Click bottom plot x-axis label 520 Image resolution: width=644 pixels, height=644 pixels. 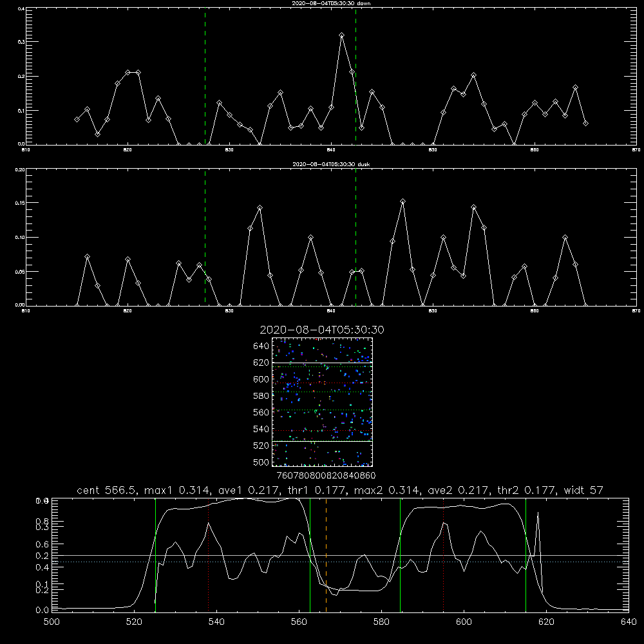(134, 622)
